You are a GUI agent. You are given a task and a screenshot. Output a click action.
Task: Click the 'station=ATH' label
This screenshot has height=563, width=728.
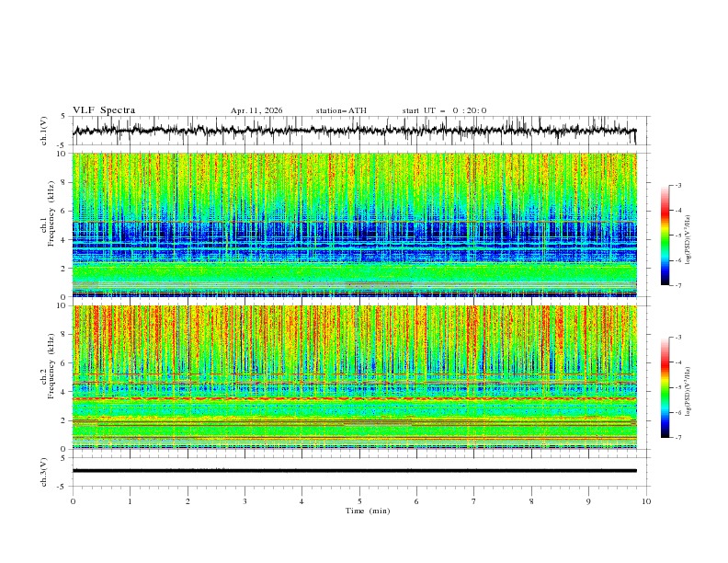coord(341,110)
